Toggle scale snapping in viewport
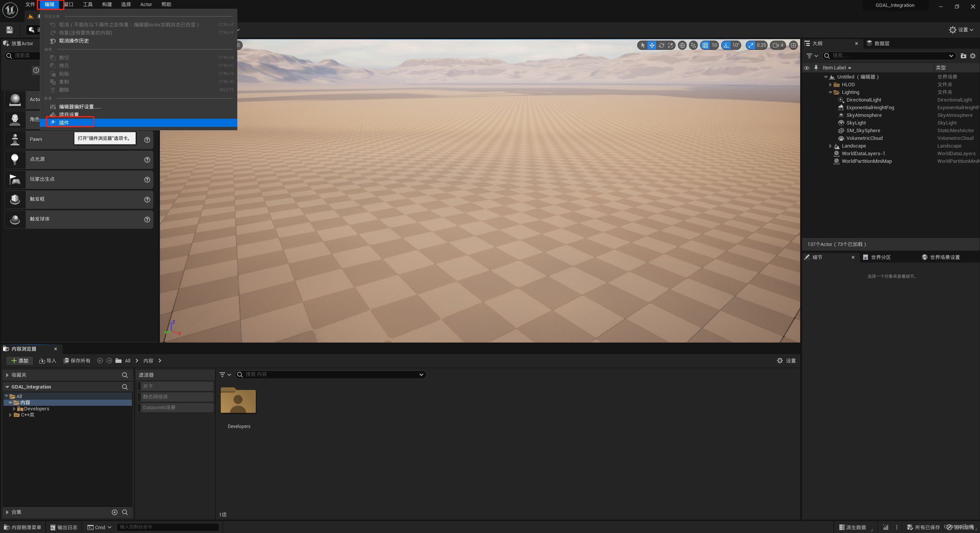The image size is (980, 533). [751, 45]
